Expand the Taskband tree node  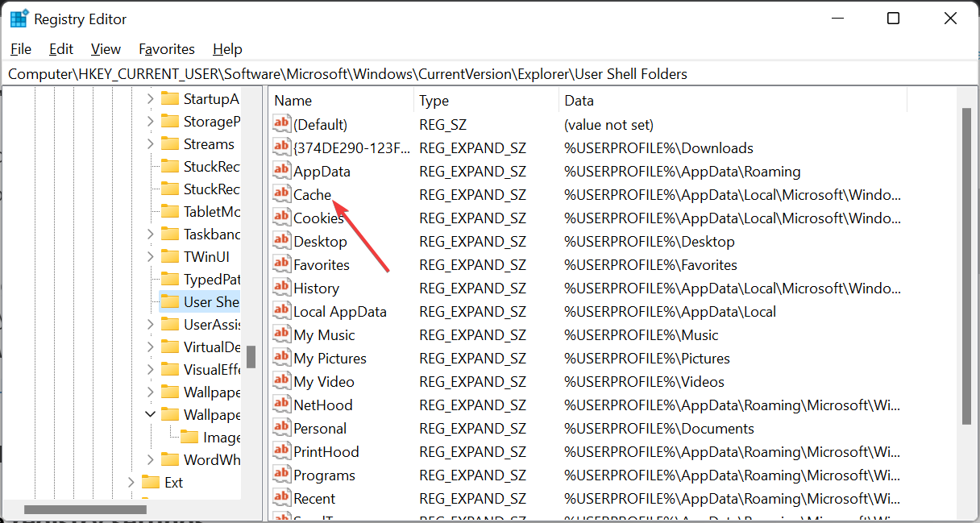click(x=150, y=234)
